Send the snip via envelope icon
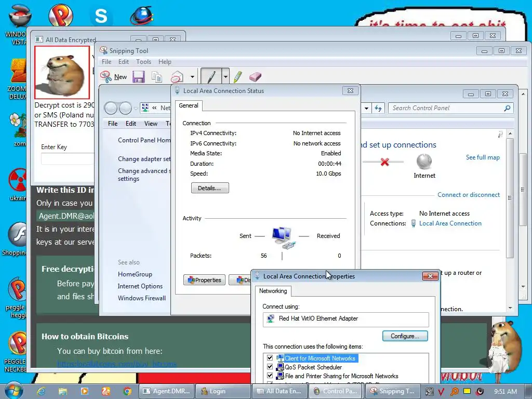Image resolution: width=532 pixels, height=399 pixels. pos(177,77)
